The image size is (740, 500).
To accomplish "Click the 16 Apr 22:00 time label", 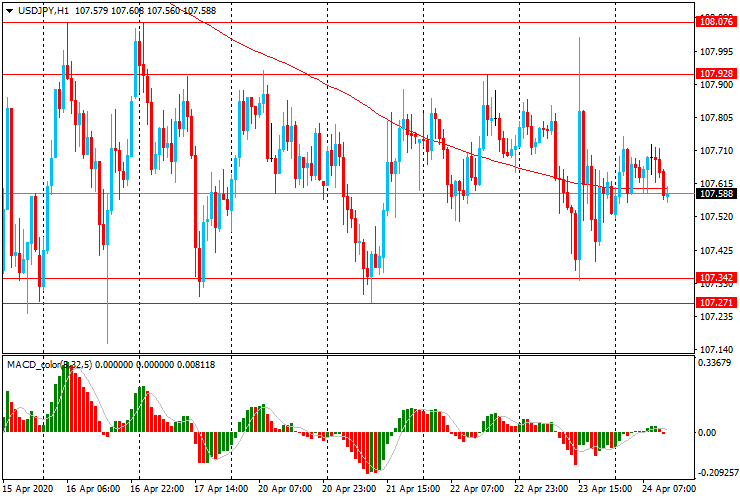I will click(x=157, y=488).
